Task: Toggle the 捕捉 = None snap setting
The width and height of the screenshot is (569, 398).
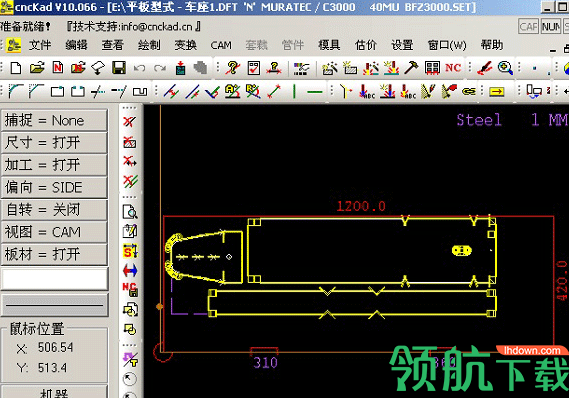Action: click(x=54, y=120)
